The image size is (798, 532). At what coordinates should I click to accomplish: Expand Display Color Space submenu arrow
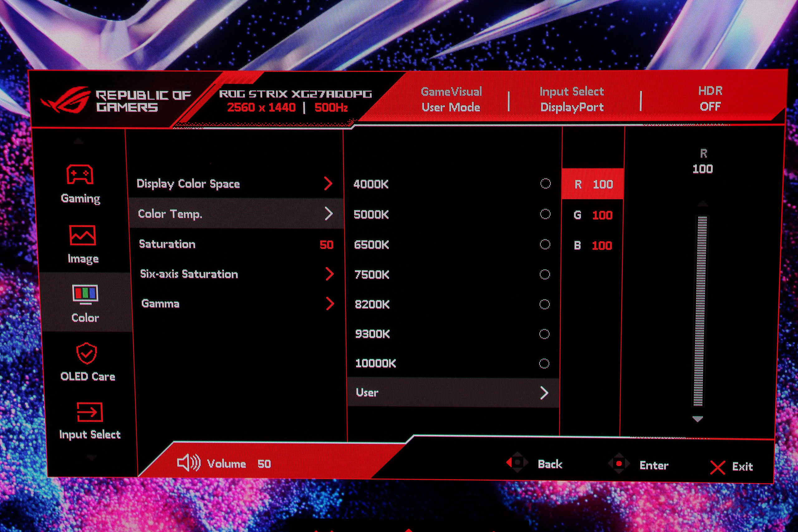click(328, 184)
